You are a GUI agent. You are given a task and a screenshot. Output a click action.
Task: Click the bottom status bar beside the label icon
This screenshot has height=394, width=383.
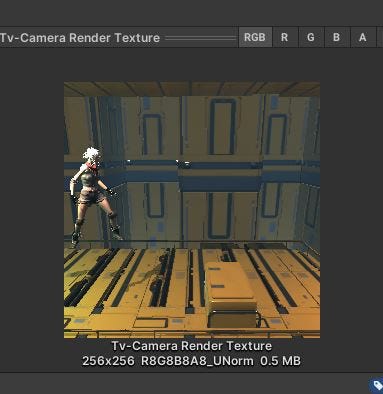pyautogui.click(x=183, y=384)
